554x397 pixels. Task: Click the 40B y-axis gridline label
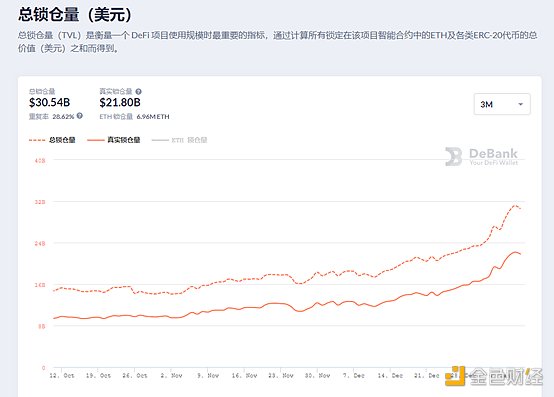40,160
